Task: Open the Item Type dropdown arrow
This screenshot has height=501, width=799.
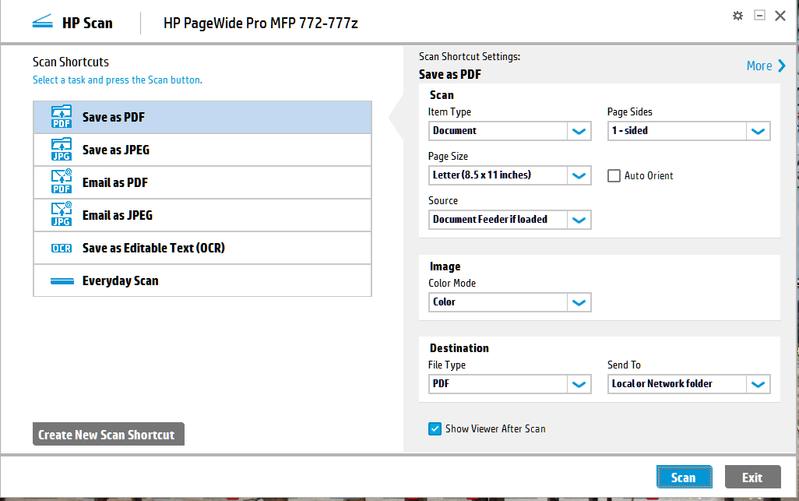Action: (x=579, y=131)
